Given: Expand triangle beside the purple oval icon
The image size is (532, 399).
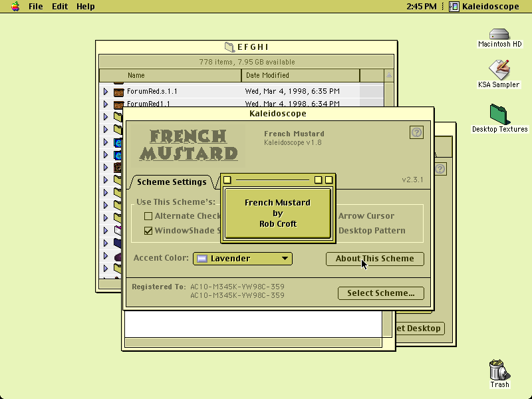Looking at the screenshot, I should point(106,256).
